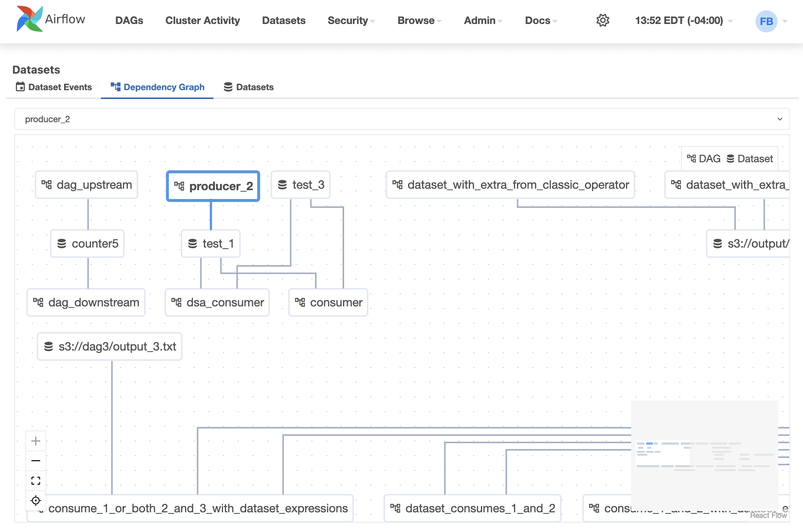
Task: Click the graph minimap overview
Action: click(x=704, y=455)
